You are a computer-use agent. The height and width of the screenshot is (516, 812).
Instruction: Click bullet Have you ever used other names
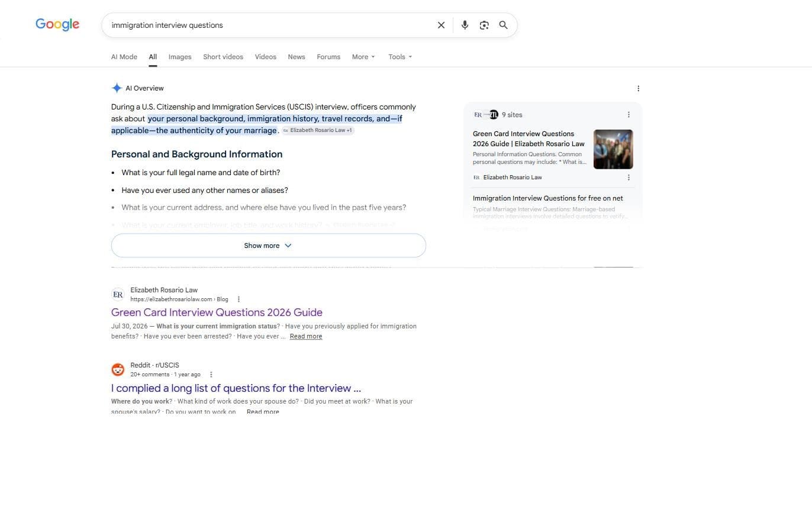205,191
